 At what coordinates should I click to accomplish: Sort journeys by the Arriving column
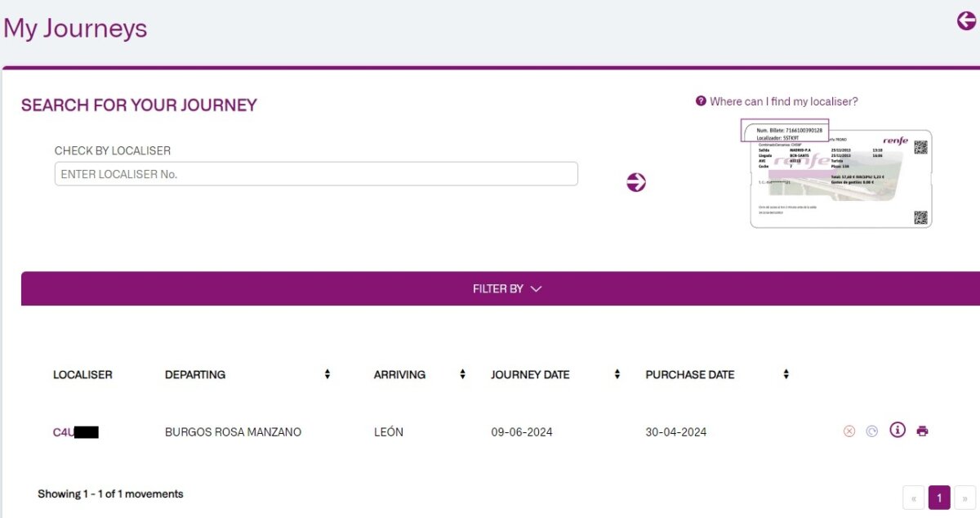pyautogui.click(x=462, y=374)
